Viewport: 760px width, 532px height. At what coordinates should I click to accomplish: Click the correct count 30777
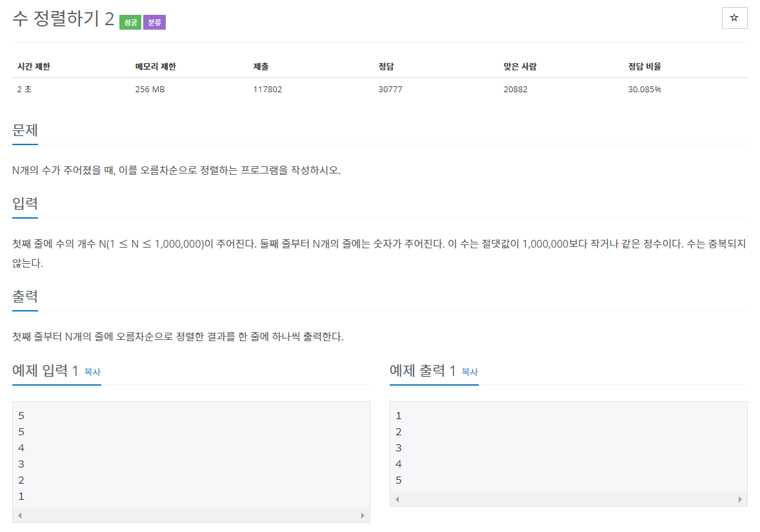390,89
